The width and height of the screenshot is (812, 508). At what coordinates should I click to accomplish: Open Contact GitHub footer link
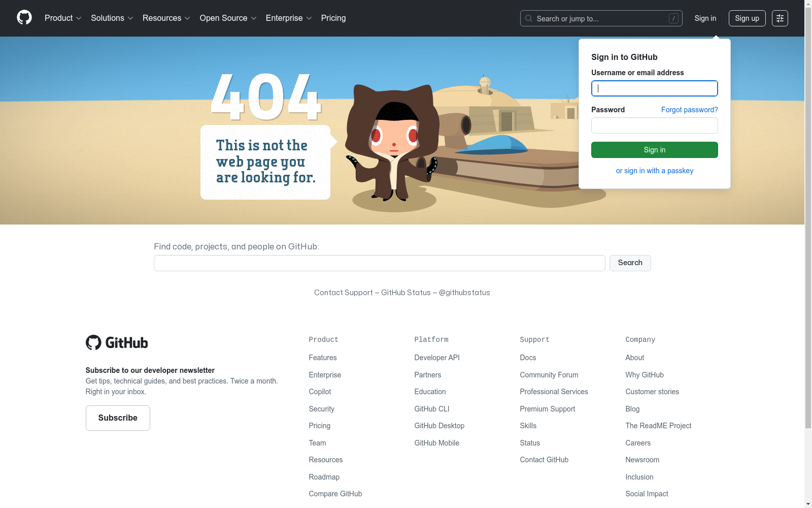pos(544,460)
